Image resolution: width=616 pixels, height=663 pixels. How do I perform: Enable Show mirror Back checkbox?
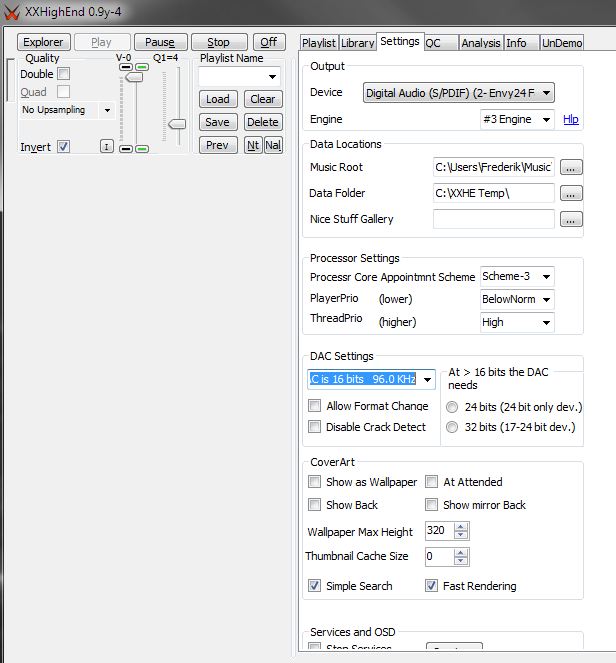(432, 504)
